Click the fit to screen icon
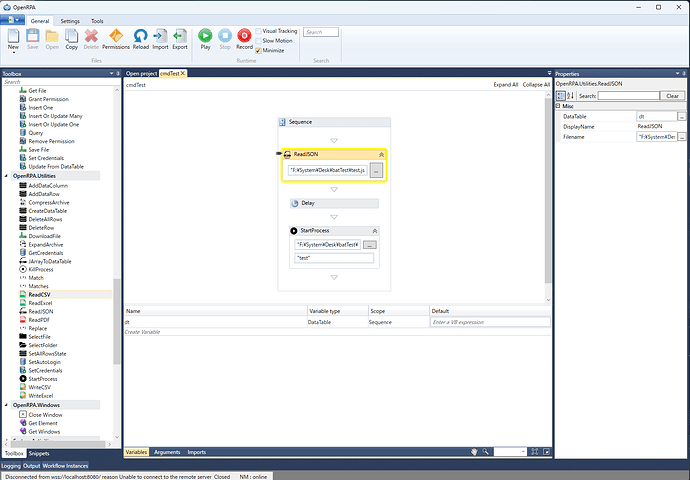The width and height of the screenshot is (690, 480). point(535,452)
